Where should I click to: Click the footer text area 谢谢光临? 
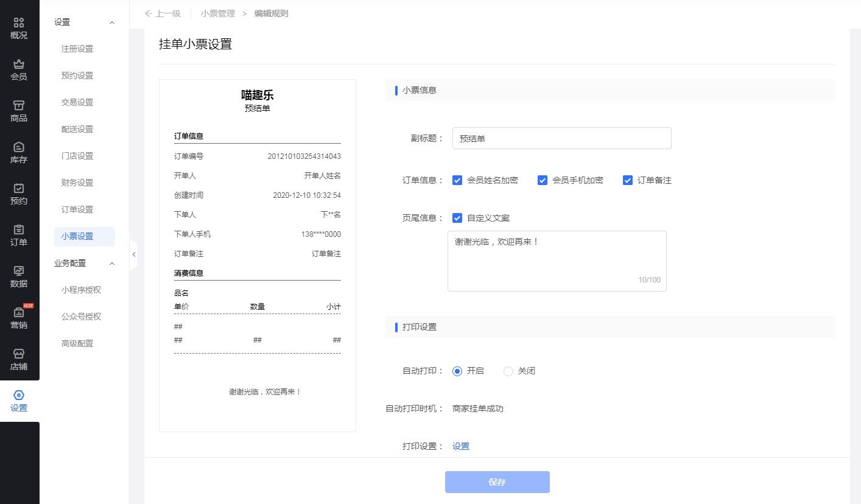pos(557,261)
